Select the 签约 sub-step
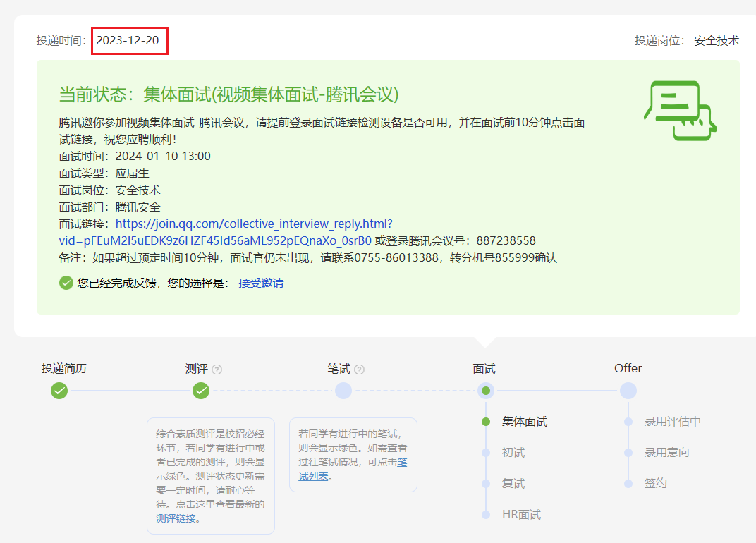This screenshot has height=543, width=756. (656, 483)
